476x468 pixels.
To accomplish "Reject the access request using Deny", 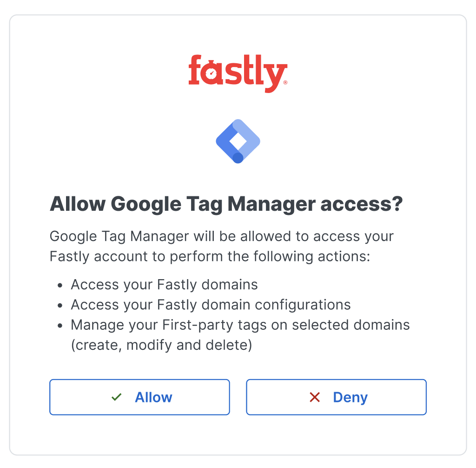I will point(336,397).
